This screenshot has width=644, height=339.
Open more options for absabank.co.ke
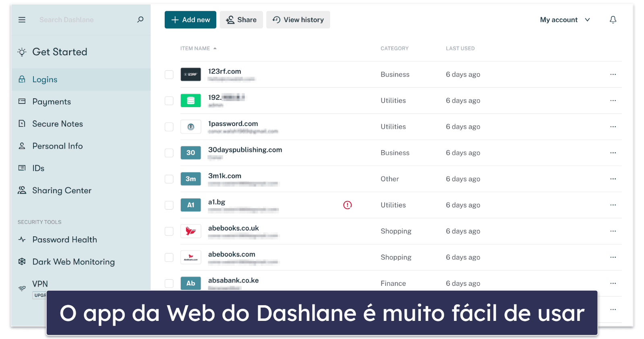(613, 283)
